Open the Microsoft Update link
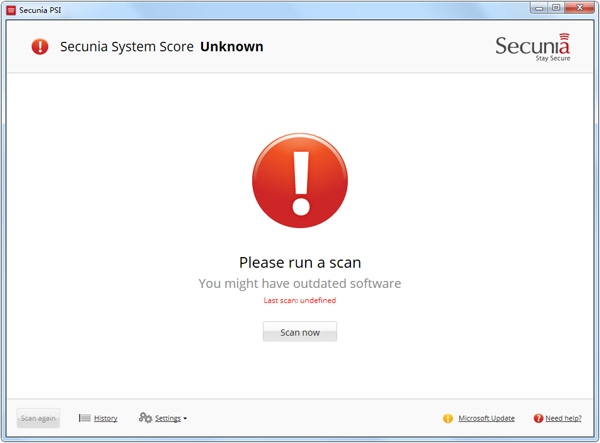600x443 pixels. pos(487,418)
